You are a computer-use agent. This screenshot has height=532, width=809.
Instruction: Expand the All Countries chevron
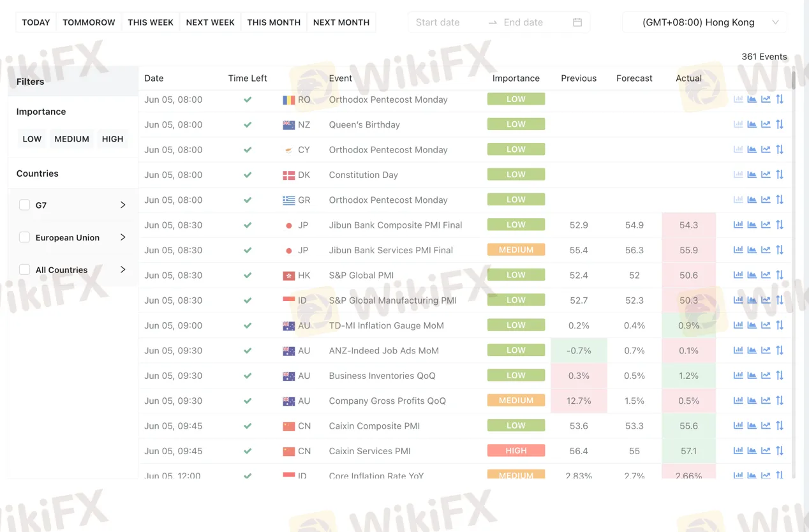pyautogui.click(x=123, y=269)
